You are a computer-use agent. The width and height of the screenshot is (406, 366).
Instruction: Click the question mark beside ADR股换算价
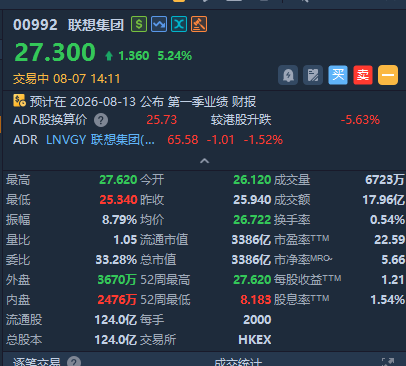coord(101,120)
